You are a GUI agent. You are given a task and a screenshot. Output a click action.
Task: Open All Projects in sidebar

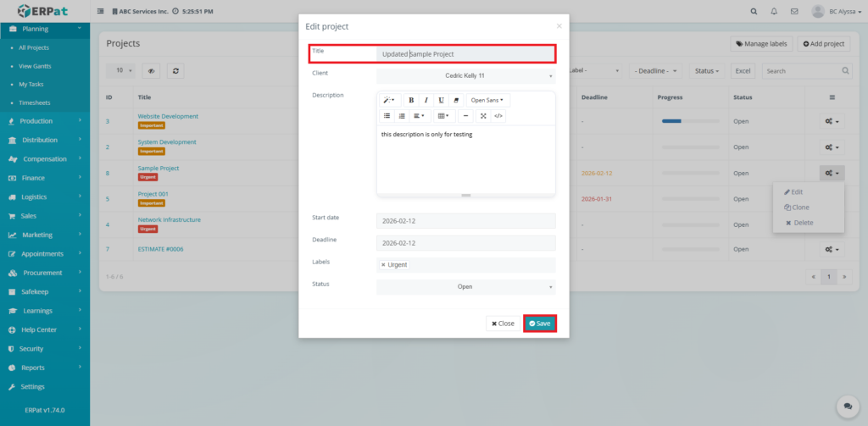point(34,47)
